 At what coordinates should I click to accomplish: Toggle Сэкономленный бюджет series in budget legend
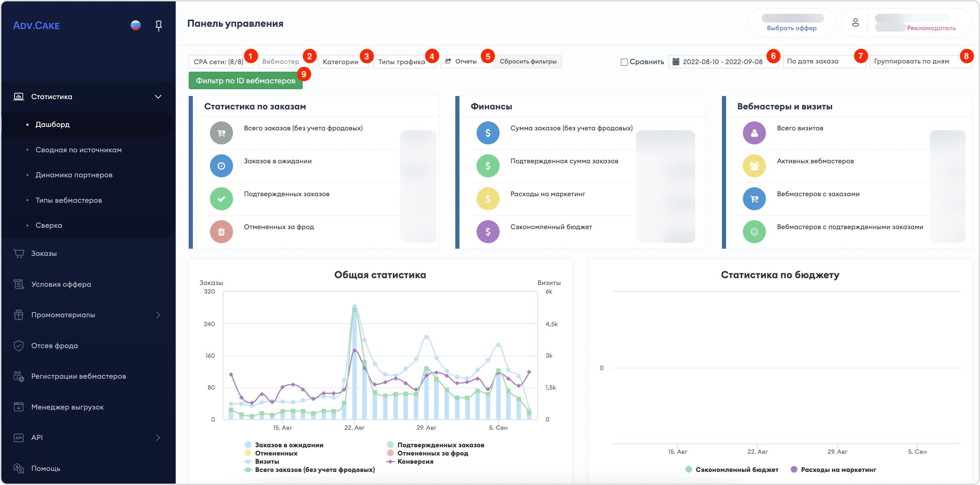coord(732,470)
